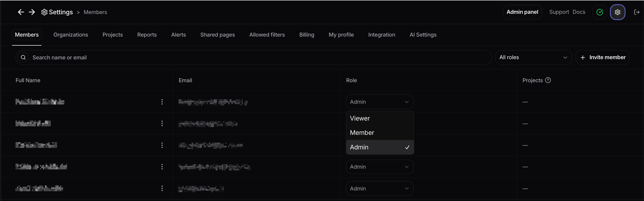
Task: Click the Full Name column header
Action: coord(28,80)
